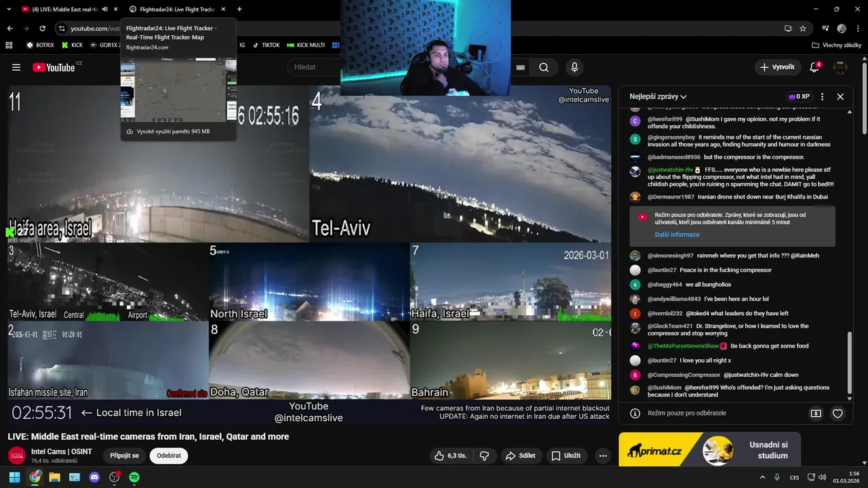Image resolution: width=868 pixels, height=488 pixels.
Task: Open live chat three-dot options
Action: point(822,97)
